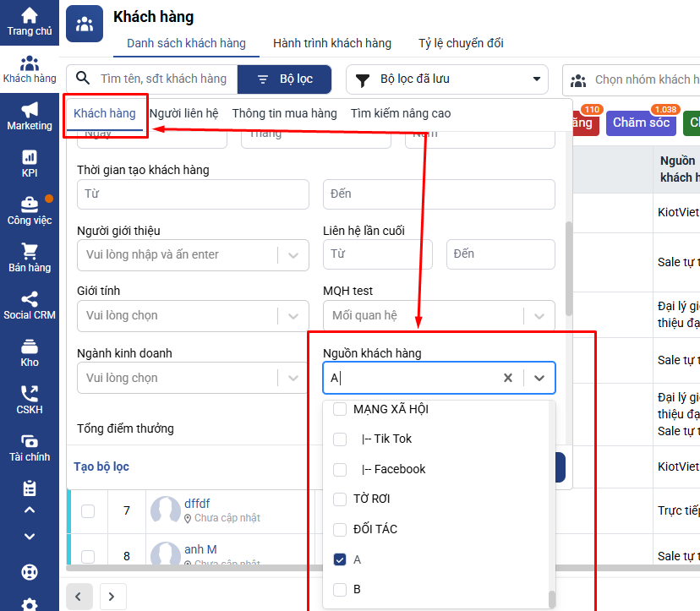Viewport: 700px width, 611px height.
Task: Check the Facebook source option
Action: point(340,469)
